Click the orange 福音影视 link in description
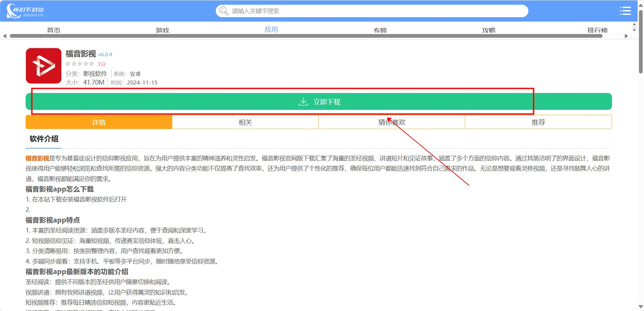Screen dimensions: 644x311 [x=37, y=158]
